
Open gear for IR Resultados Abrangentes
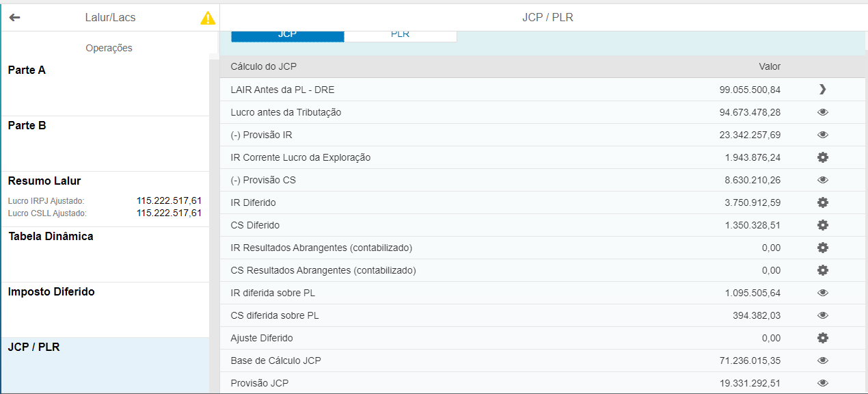[823, 248]
